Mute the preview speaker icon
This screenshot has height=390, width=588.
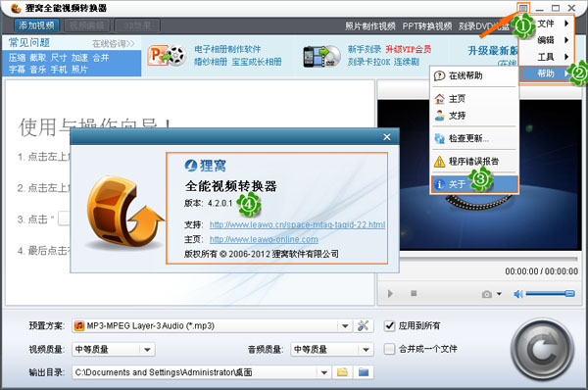tap(518, 294)
